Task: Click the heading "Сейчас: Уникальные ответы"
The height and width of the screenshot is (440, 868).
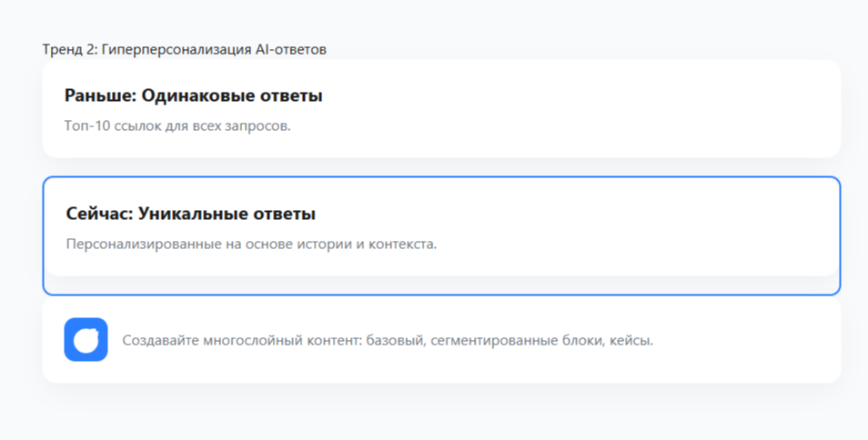Action: [x=190, y=214]
